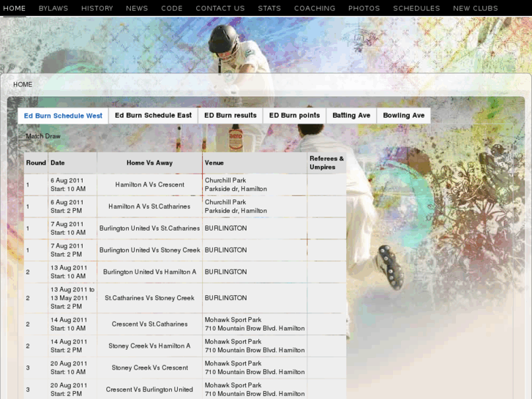Click St.Catharines Vs Stoney Creek match

[x=149, y=298]
